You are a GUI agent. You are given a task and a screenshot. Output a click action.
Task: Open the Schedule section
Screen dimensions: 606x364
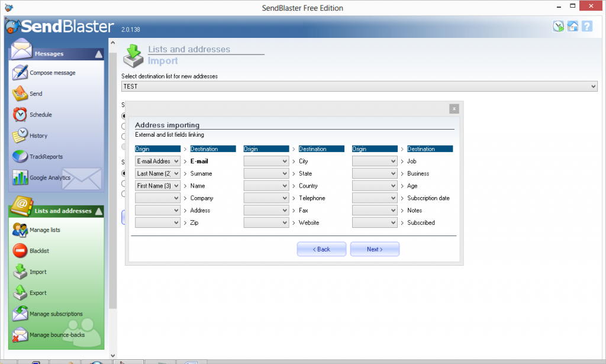click(40, 115)
